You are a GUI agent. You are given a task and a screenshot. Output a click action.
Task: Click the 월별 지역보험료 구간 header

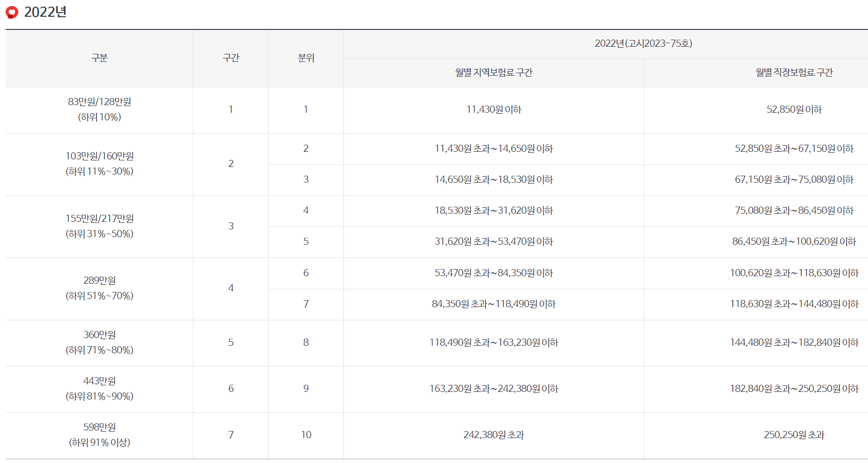click(x=493, y=72)
